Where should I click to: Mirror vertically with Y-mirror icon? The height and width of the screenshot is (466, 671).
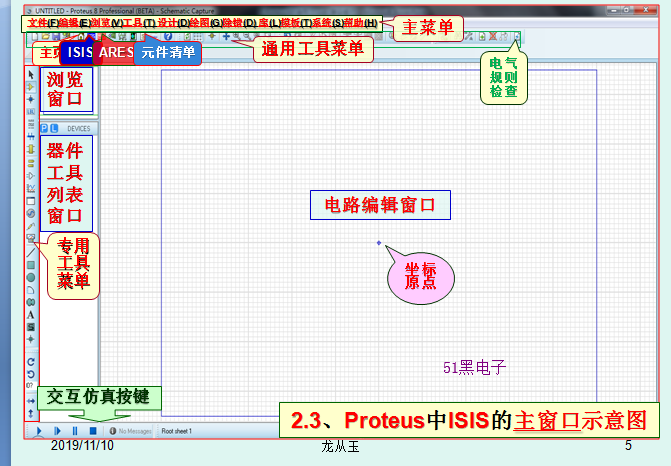click(x=31, y=414)
